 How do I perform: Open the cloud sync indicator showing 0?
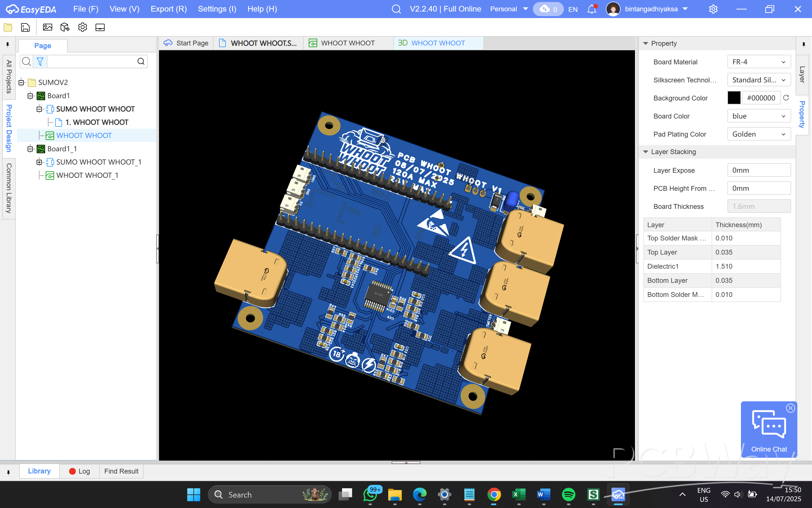pyautogui.click(x=548, y=9)
